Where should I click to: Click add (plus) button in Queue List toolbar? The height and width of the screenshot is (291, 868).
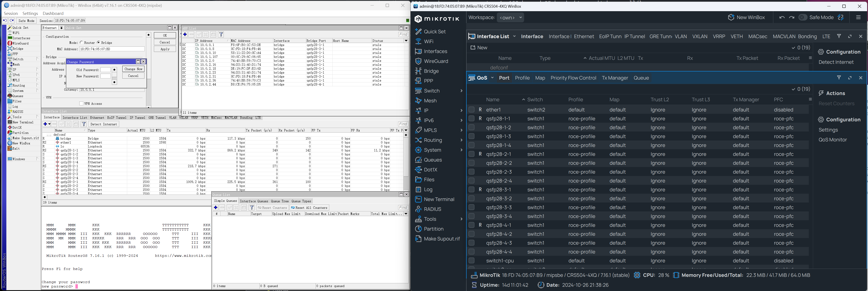[216, 208]
